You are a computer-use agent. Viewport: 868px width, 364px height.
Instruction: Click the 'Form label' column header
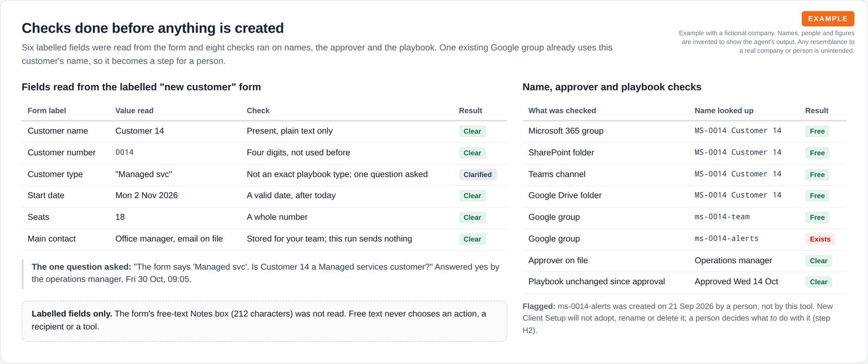(47, 110)
